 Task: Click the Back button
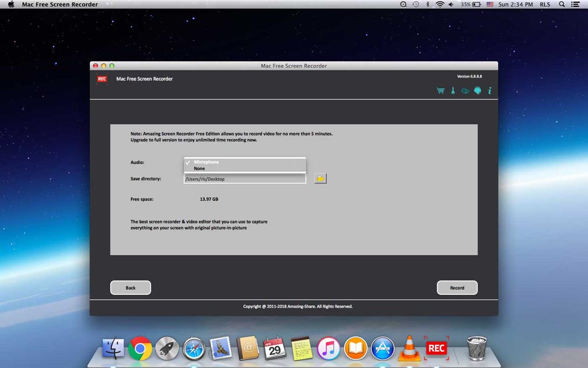130,287
